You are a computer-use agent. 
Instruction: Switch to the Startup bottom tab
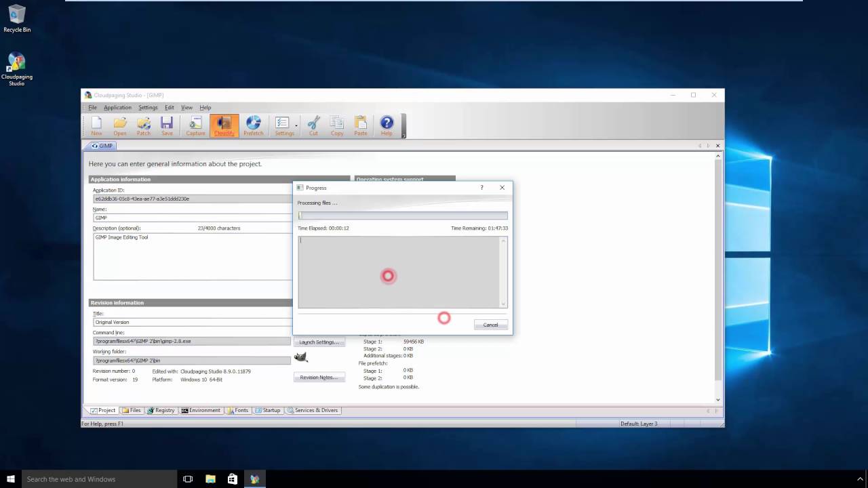coord(268,410)
